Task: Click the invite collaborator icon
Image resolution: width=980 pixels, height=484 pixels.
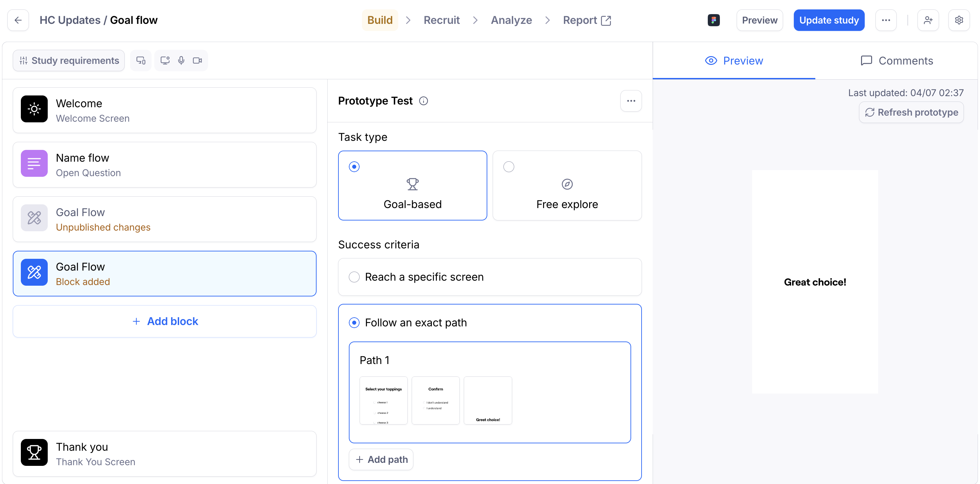Action: click(x=928, y=20)
